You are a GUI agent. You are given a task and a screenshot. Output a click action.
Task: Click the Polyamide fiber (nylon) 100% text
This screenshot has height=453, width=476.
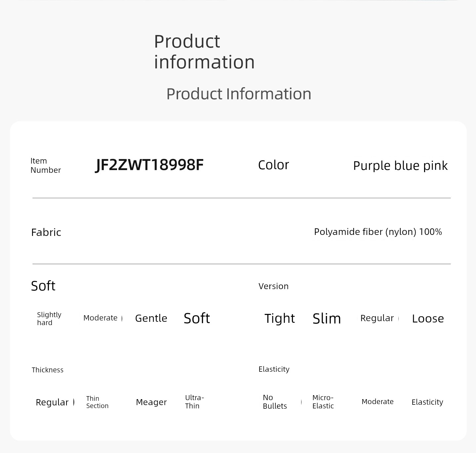point(378,232)
